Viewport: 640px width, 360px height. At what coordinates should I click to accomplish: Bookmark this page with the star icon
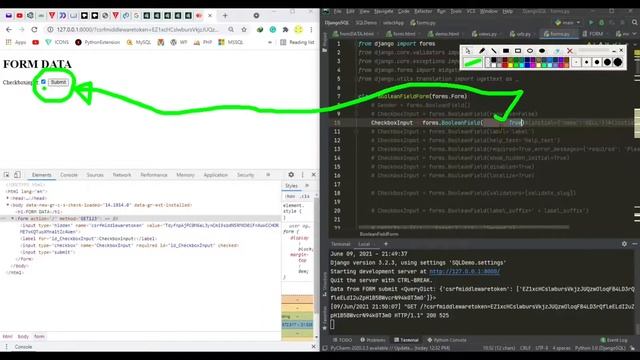(x=244, y=29)
